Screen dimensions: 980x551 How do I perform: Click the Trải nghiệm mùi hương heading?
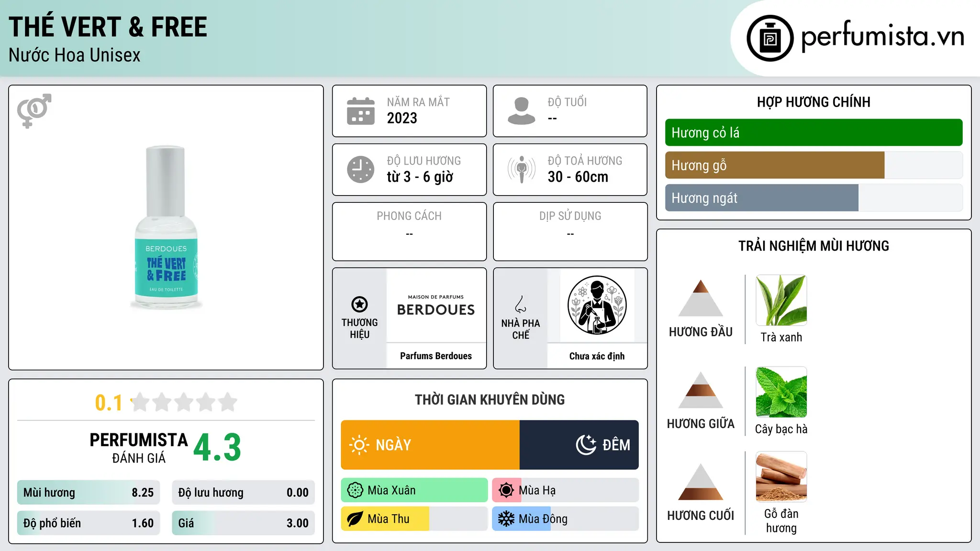point(813,246)
